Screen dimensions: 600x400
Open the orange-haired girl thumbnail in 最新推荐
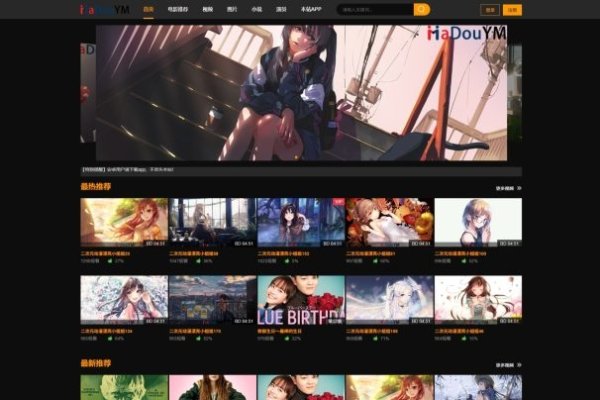tap(390, 387)
